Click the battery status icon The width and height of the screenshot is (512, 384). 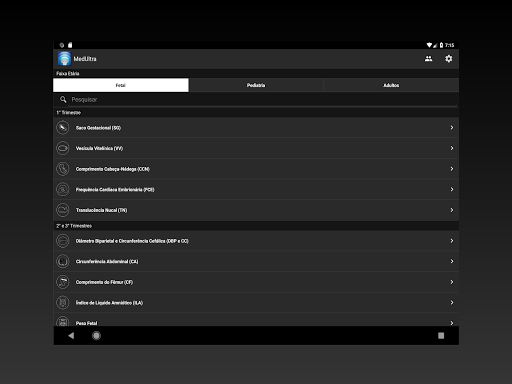coord(441,45)
